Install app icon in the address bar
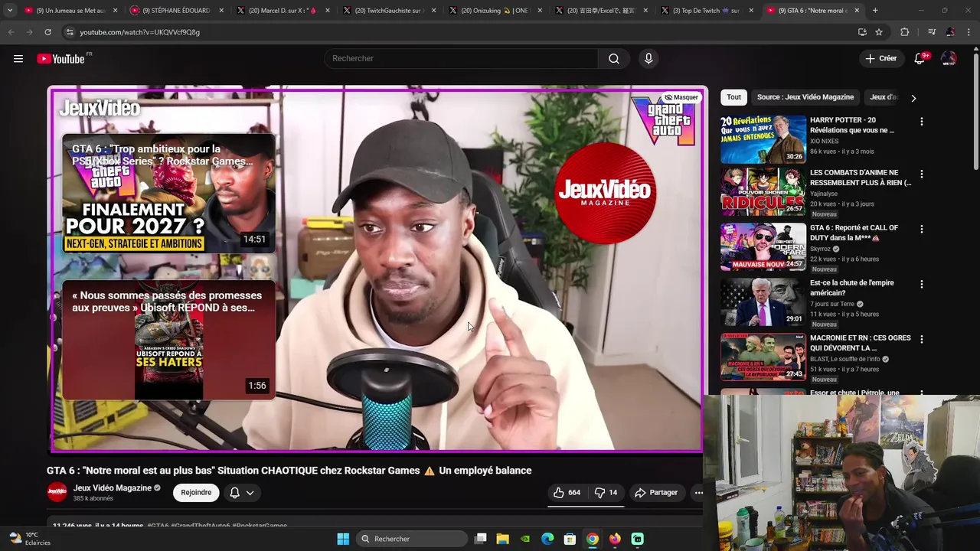980x551 pixels. pos(862,32)
